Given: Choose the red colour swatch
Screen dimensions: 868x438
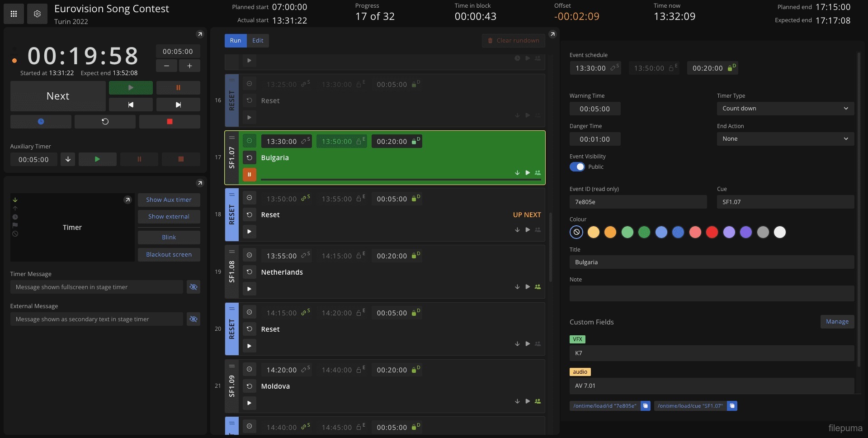Looking at the screenshot, I should click(712, 233).
